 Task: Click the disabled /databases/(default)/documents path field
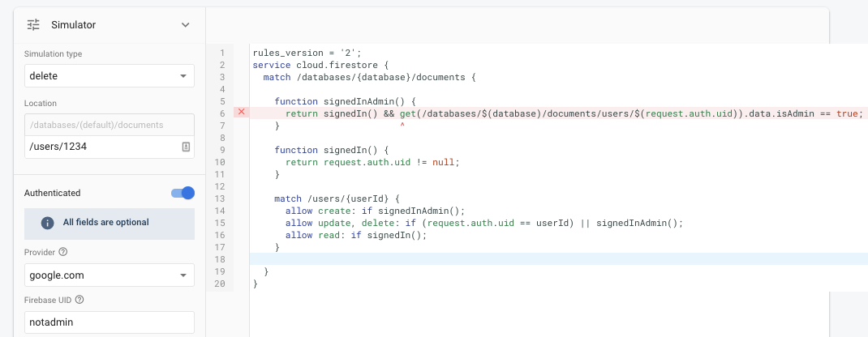[109, 125]
